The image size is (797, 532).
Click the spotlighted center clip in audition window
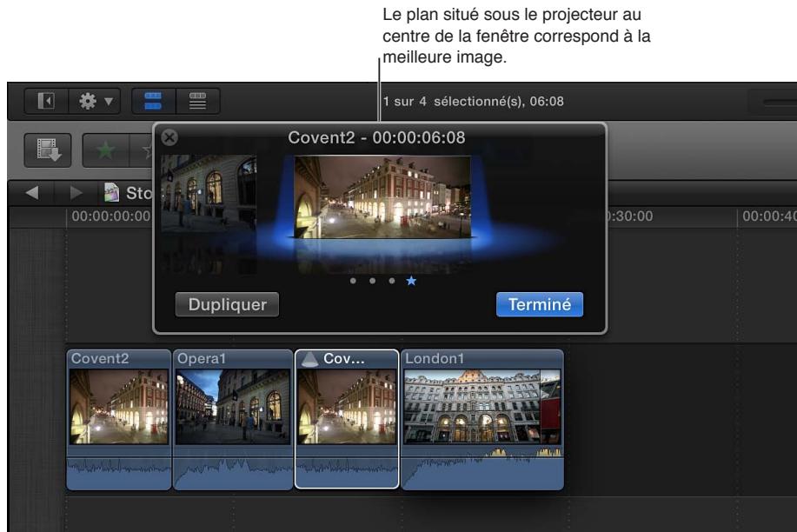(382, 196)
